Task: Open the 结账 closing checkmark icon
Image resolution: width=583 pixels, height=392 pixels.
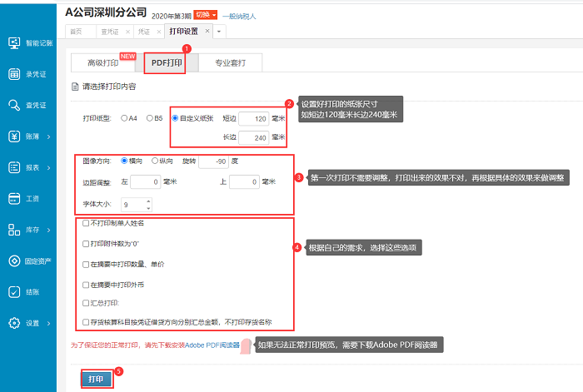Action: [14, 292]
